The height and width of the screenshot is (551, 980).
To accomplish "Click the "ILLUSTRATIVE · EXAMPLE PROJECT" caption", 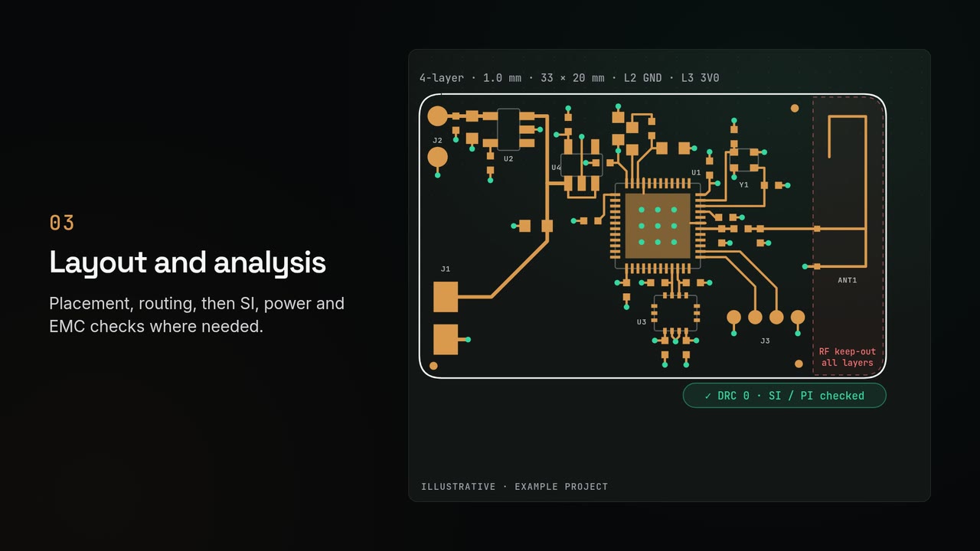I will click(x=514, y=487).
